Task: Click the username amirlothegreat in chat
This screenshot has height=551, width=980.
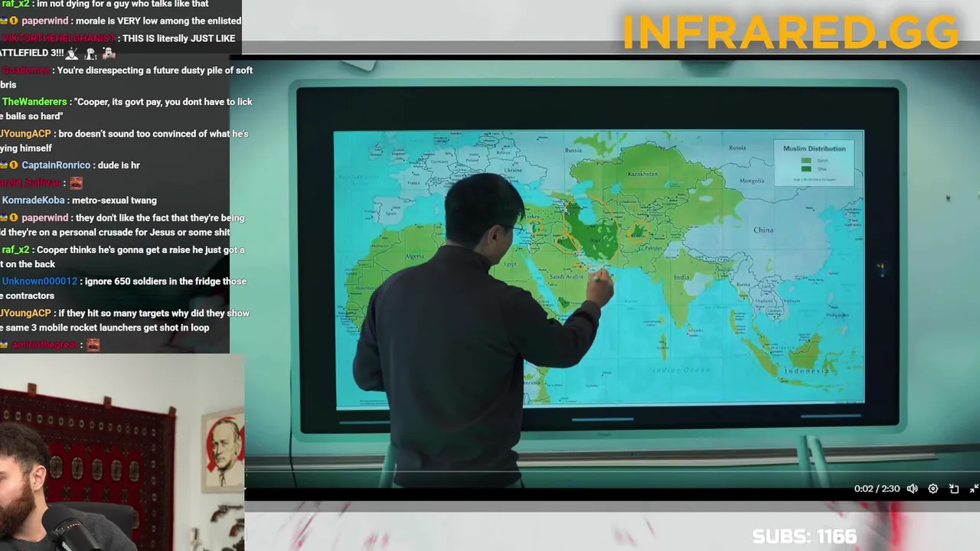Action: coord(44,345)
